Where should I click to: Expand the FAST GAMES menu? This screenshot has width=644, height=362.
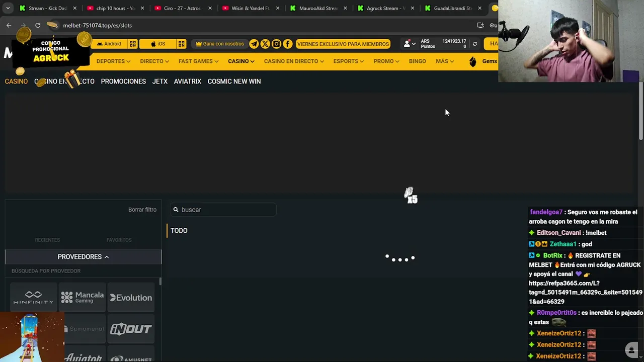click(x=198, y=61)
